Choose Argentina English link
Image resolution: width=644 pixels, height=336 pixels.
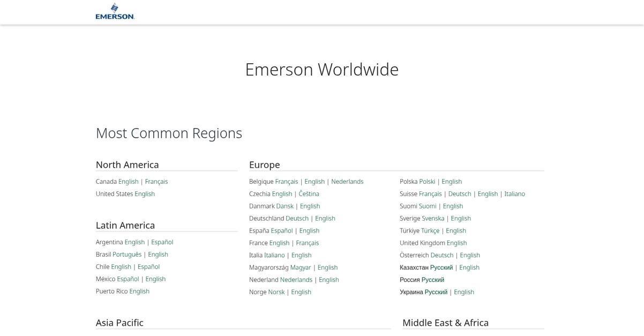pos(135,242)
